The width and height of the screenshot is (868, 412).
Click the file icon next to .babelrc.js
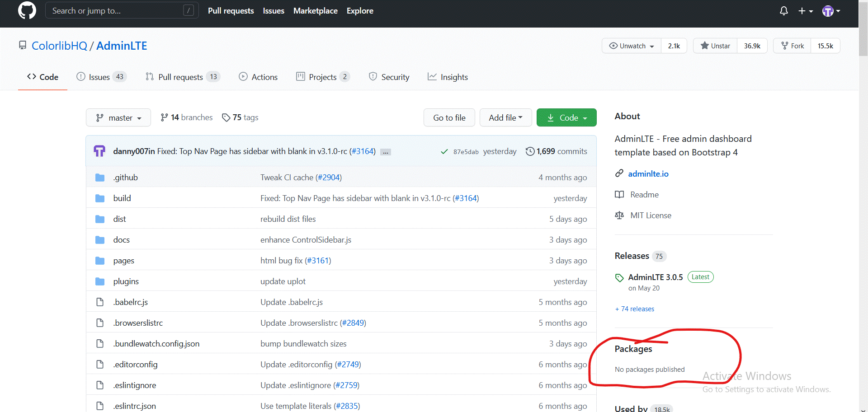click(x=100, y=302)
